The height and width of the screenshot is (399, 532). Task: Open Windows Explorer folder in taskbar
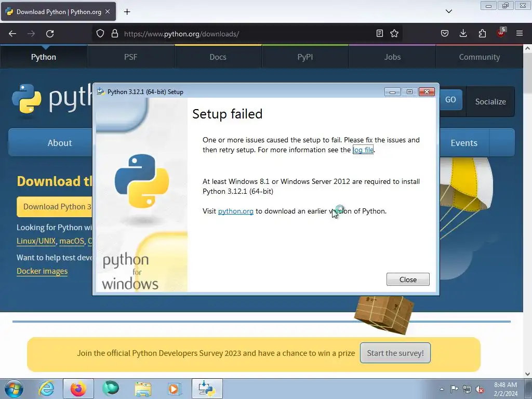[x=143, y=389]
